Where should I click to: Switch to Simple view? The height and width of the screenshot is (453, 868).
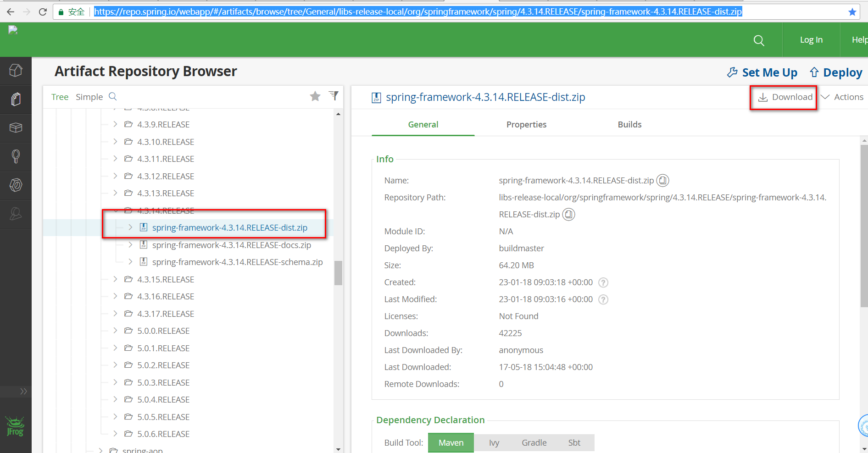pyautogui.click(x=89, y=97)
